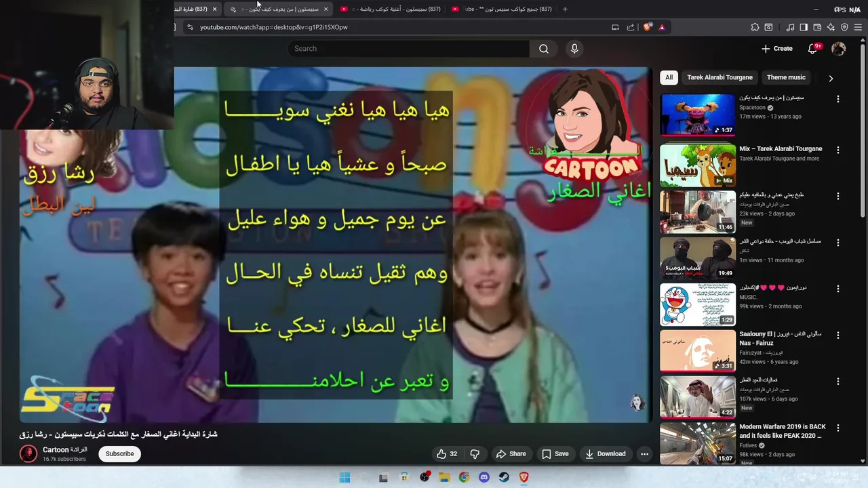Open more actions ellipsis below video

pyautogui.click(x=645, y=454)
